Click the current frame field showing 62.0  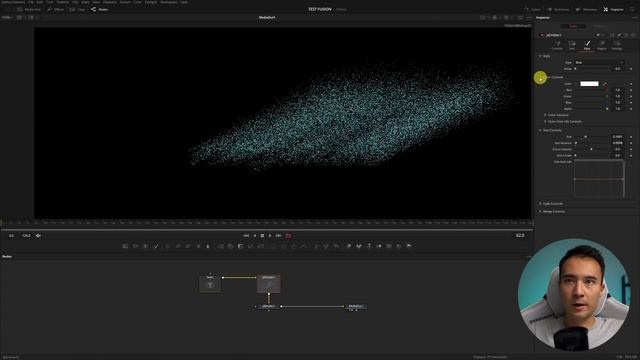(520, 236)
